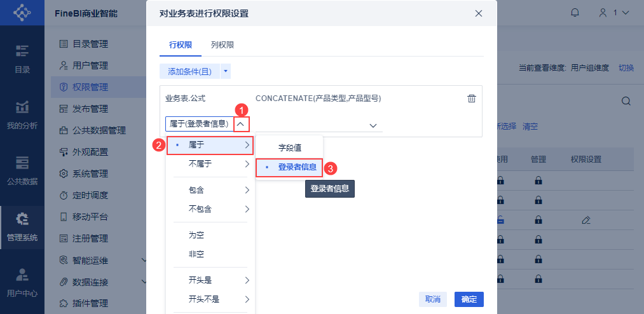Expand the value selection dropdown chevron
Image resolution: width=644 pixels, height=314 pixels.
tap(373, 126)
